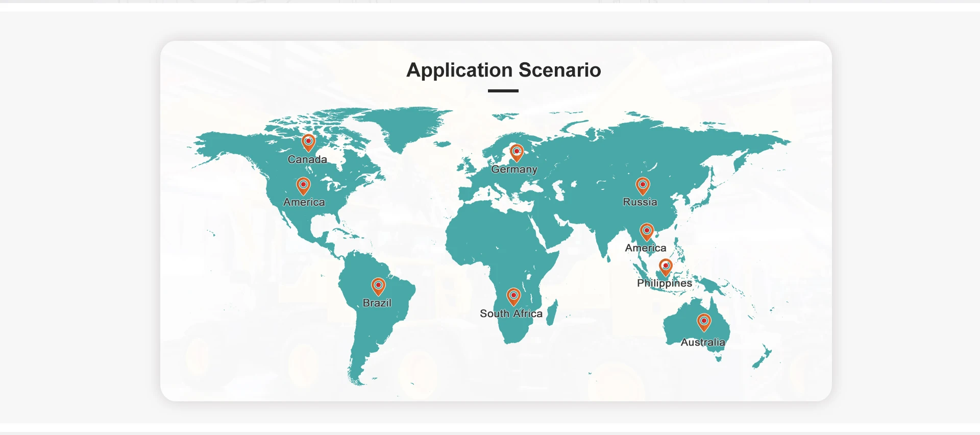Select the America pin in North America

tap(303, 185)
